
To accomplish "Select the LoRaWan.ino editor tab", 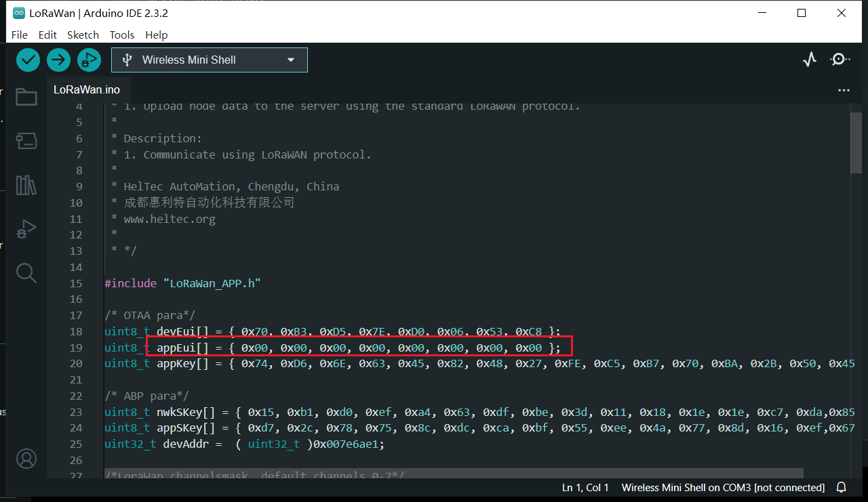I will pos(87,89).
